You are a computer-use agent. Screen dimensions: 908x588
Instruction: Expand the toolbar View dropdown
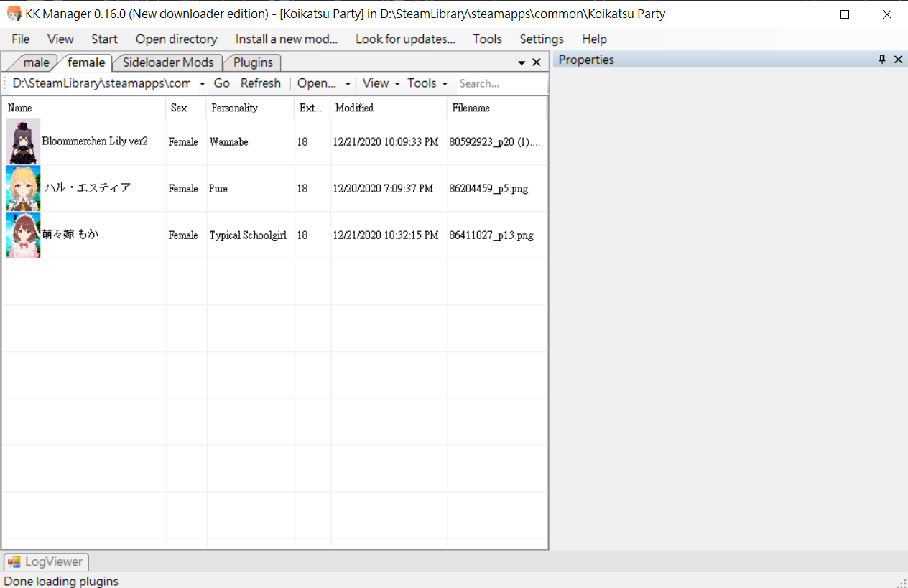(x=381, y=83)
